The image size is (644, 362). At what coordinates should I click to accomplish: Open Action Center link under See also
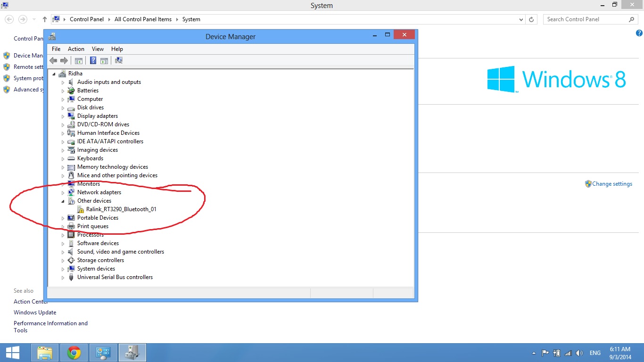[31, 302]
